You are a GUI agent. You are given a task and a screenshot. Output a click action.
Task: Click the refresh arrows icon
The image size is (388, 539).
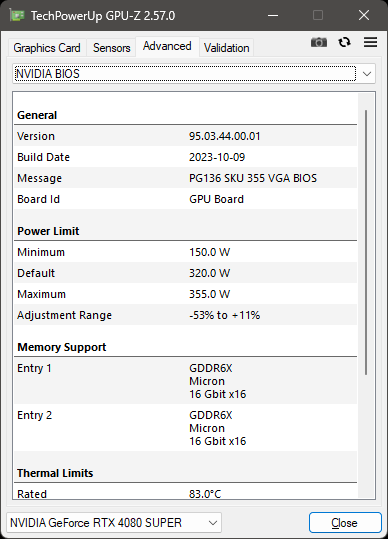[344, 42]
